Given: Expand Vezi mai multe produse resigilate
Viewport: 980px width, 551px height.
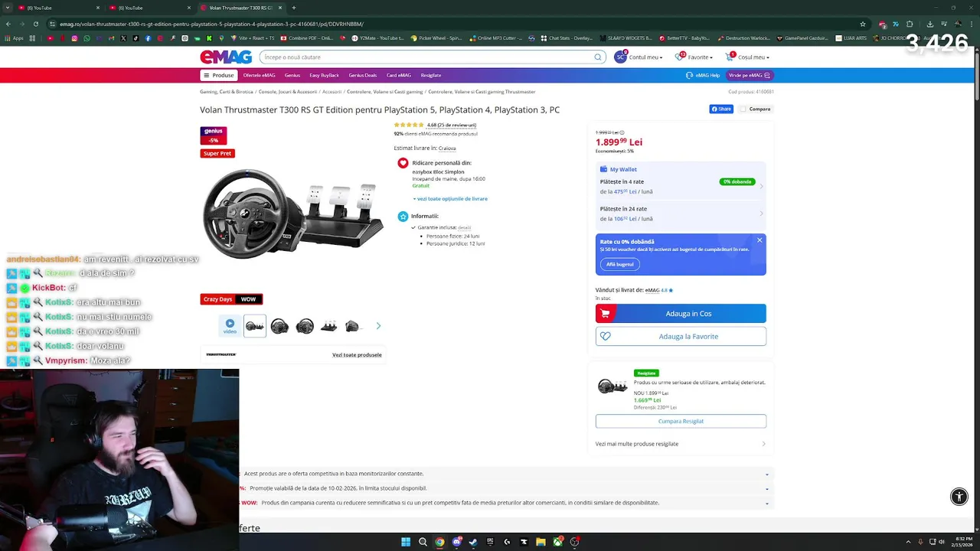Looking at the screenshot, I should tap(681, 444).
